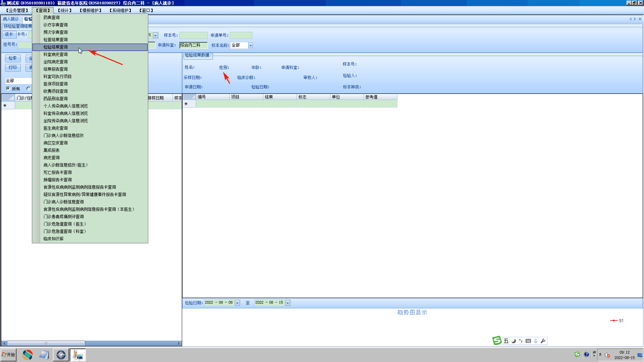Open the doctor workstation taskbar icon
The image size is (644, 362).
(x=78, y=355)
